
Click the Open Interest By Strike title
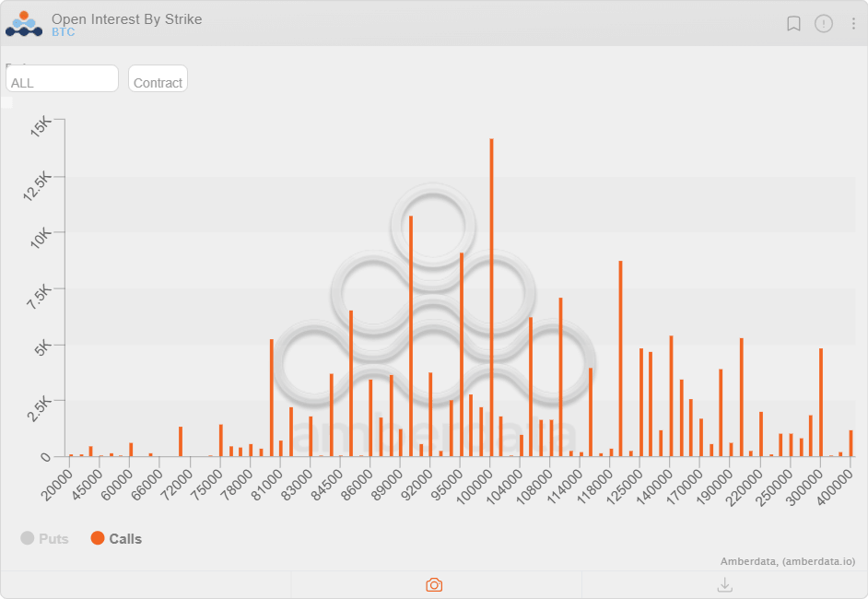[x=129, y=18]
